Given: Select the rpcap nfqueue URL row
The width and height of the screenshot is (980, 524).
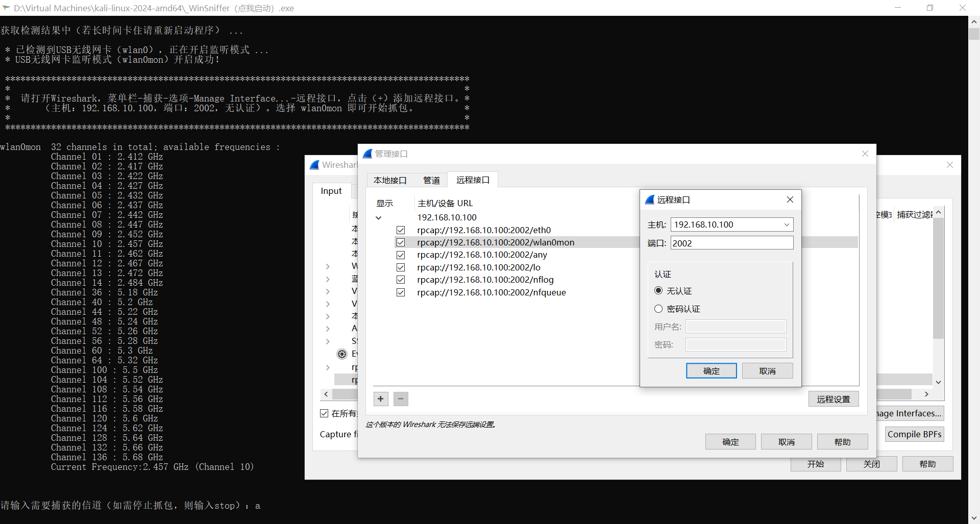Looking at the screenshot, I should (492, 292).
